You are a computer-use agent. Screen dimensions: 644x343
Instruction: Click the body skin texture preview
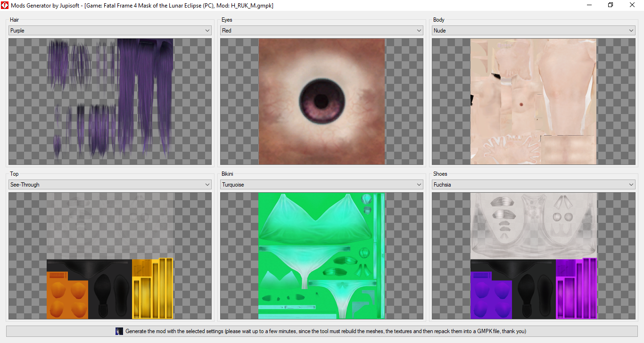point(533,101)
